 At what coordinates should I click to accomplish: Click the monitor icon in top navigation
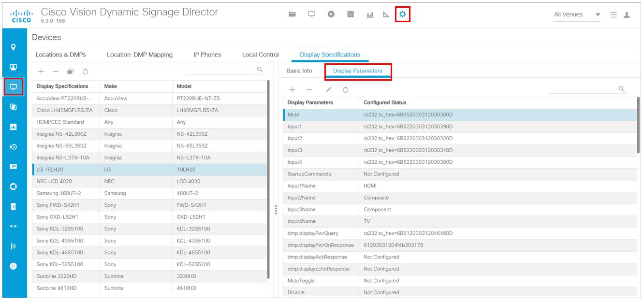pos(312,14)
